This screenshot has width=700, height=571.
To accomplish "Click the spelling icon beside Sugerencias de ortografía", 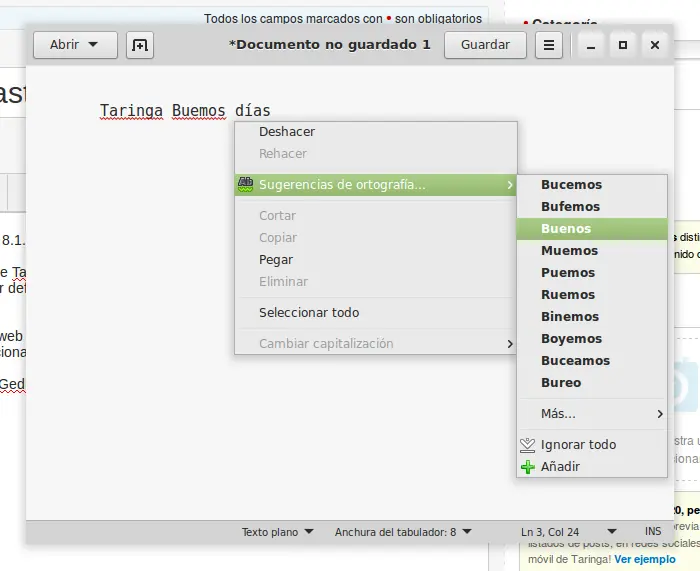I will [246, 184].
